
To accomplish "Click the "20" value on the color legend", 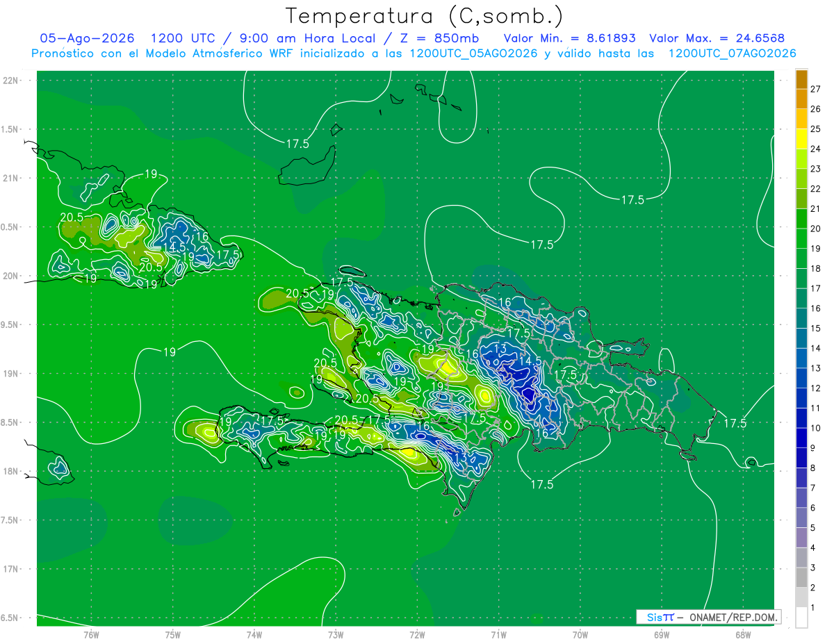I will [x=816, y=229].
